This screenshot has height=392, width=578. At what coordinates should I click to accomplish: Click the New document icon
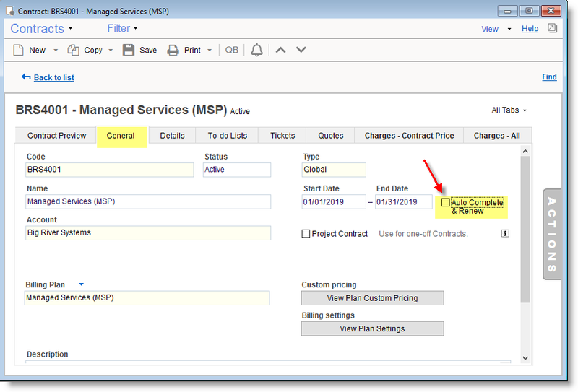pos(19,50)
